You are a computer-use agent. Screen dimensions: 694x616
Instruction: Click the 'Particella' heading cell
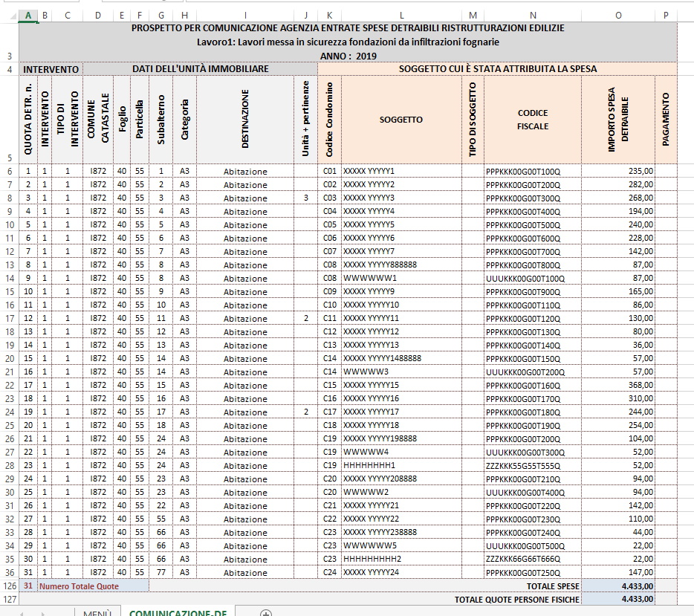point(140,120)
